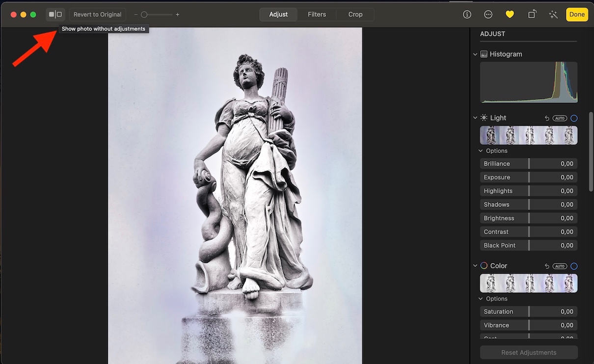594x364 pixels.
Task: Click the show photo without adjustments icon
Action: pyautogui.click(x=55, y=15)
